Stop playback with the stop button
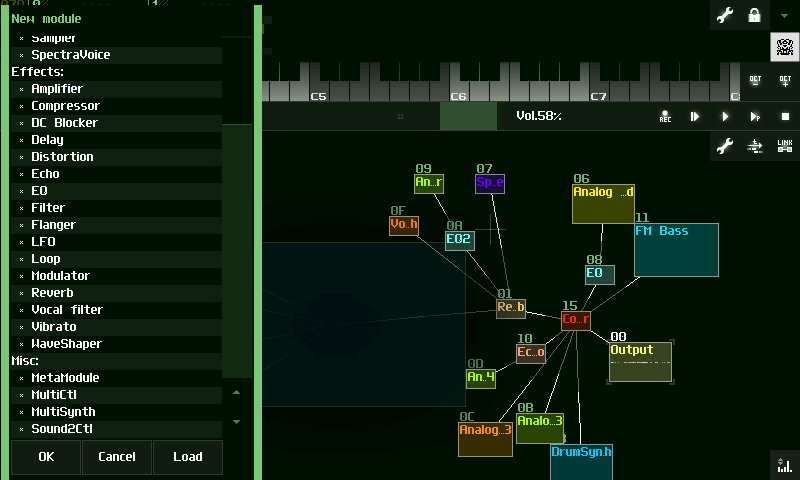 pyautogui.click(x=785, y=116)
